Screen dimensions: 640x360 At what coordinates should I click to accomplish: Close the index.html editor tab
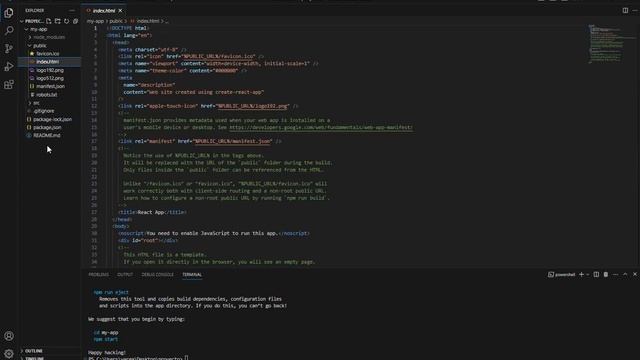pos(120,11)
